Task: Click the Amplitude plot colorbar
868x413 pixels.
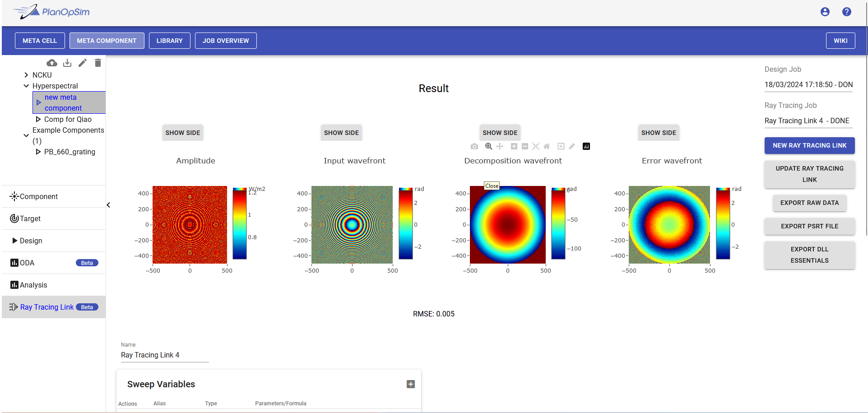Action: [239, 224]
